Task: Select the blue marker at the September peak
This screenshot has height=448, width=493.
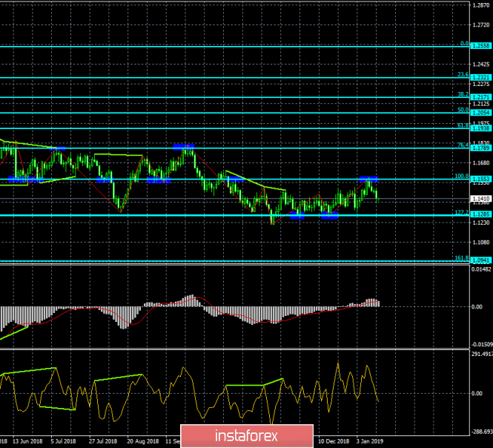Action: 184,147
